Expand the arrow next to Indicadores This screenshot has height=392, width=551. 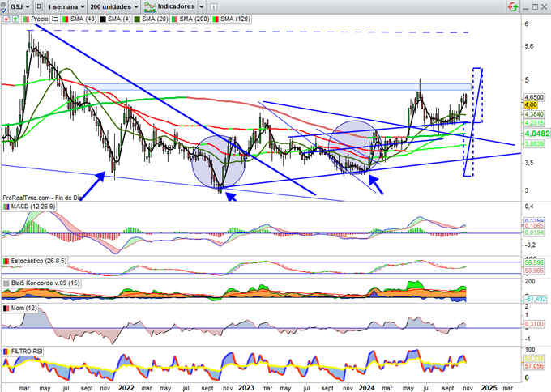point(201,6)
